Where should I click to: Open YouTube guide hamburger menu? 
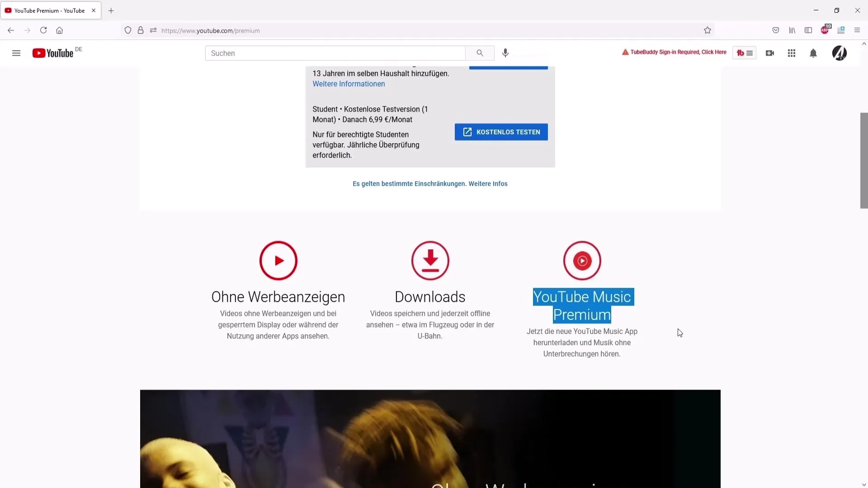(x=16, y=53)
